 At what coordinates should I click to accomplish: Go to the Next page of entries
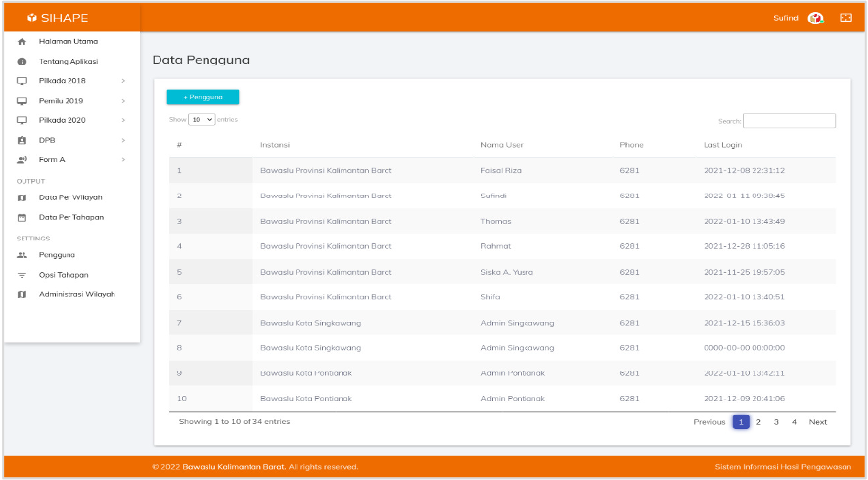[818, 422]
